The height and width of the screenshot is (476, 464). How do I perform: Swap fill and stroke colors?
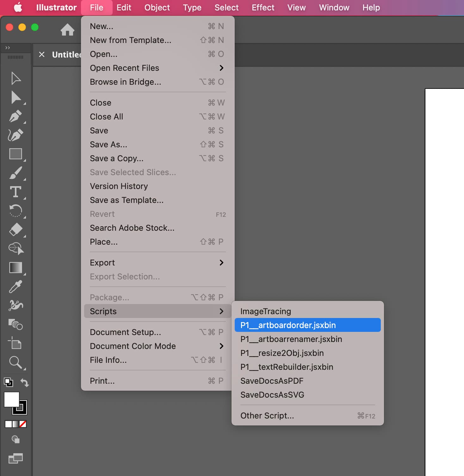coord(25,382)
